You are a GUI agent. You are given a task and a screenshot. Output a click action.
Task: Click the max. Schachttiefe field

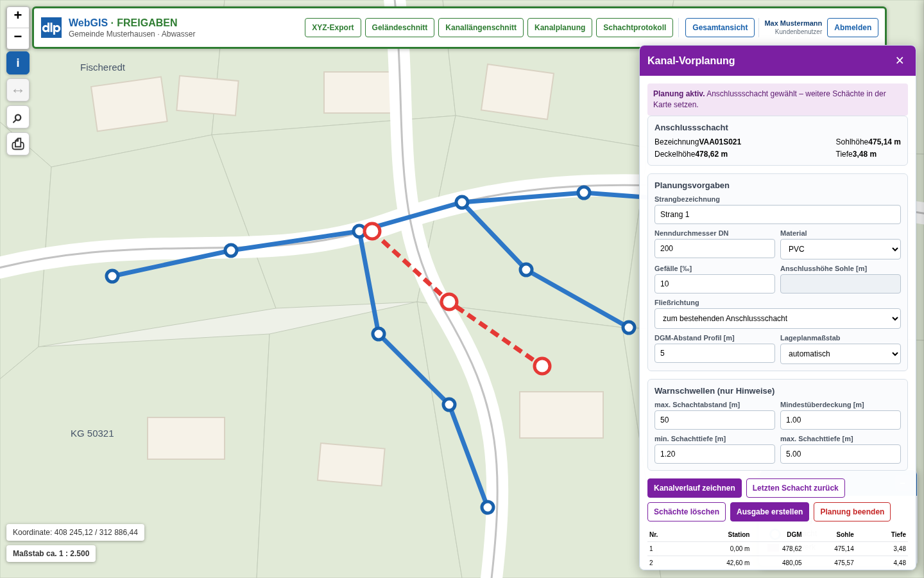click(841, 454)
